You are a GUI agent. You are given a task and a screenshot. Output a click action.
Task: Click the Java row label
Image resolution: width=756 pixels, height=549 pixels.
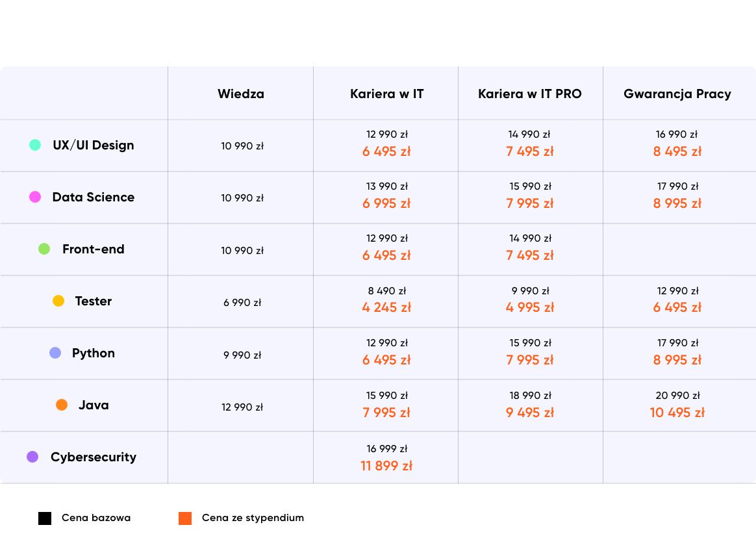[94, 405]
